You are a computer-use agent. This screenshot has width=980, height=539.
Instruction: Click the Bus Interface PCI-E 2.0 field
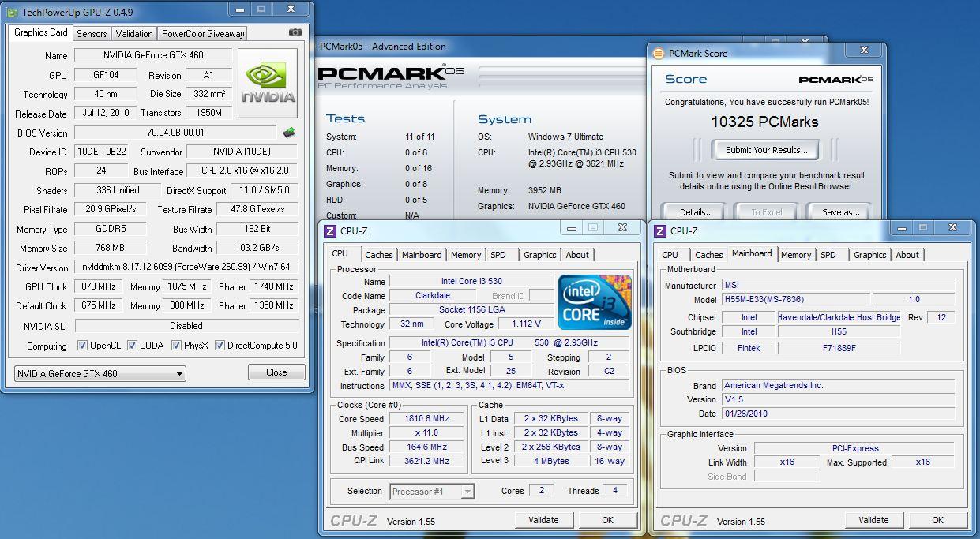pyautogui.click(x=242, y=171)
